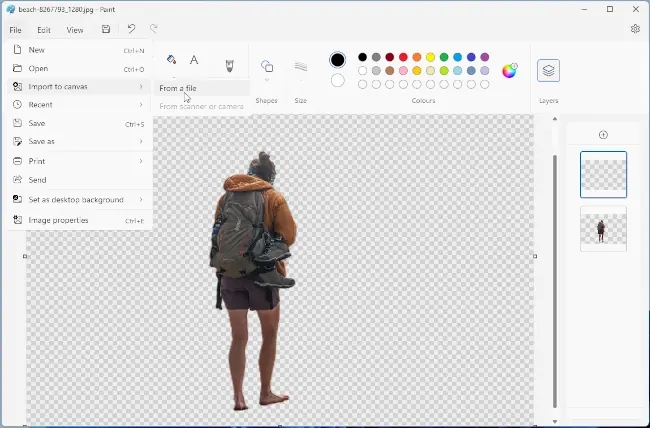Click the Save icon in title toolbar
The height and width of the screenshot is (428, 650).
pyautogui.click(x=106, y=29)
